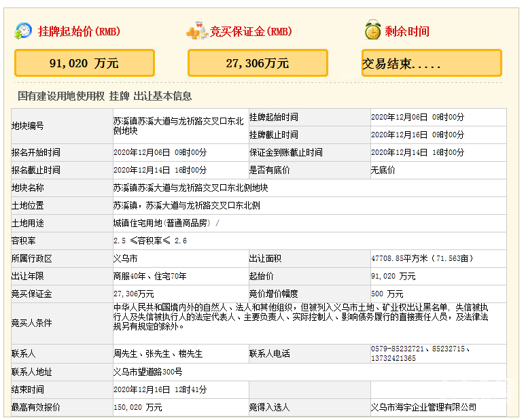Viewport: 526px width, 420px height.
Task: Click the 竞买保证金(RMB) heading text
Action: coord(251,31)
